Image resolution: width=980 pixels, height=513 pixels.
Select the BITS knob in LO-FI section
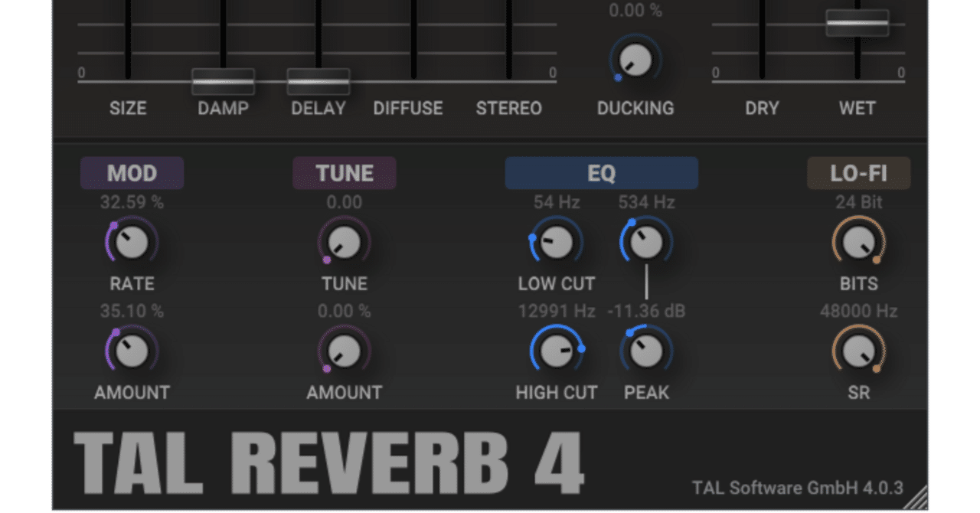click(x=858, y=241)
